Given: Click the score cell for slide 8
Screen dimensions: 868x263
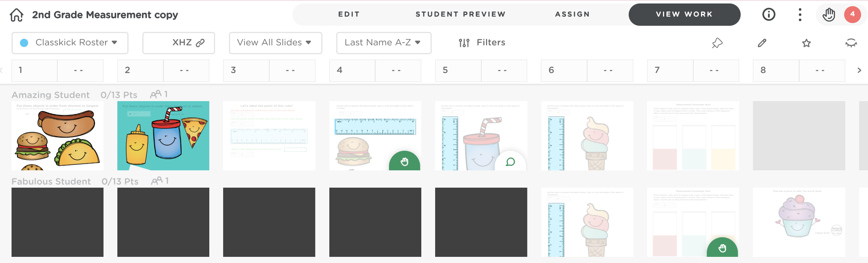Looking at the screenshot, I should click(x=822, y=70).
